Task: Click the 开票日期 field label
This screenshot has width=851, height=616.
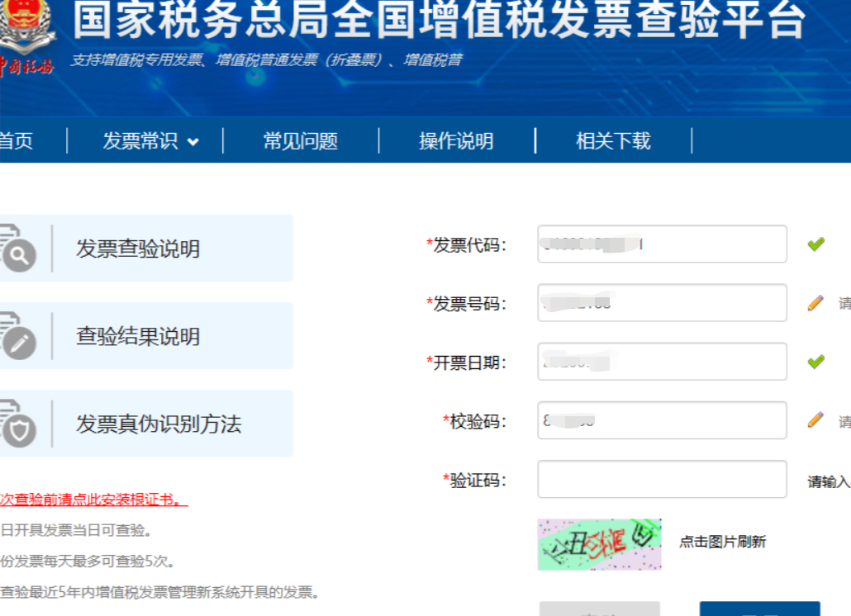Action: point(466,362)
